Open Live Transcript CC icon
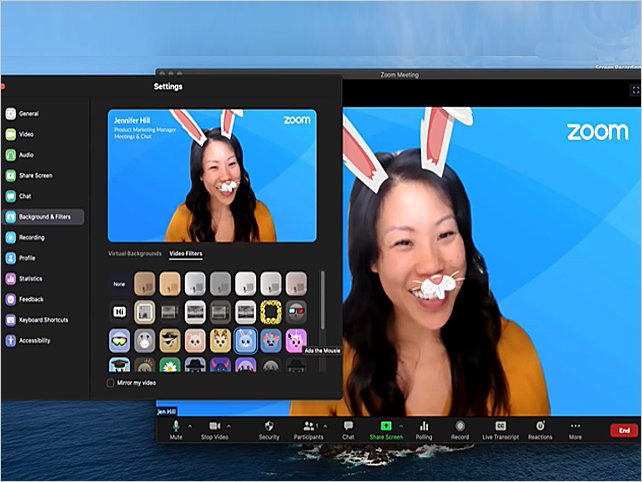The height and width of the screenshot is (482, 642). pos(501,426)
